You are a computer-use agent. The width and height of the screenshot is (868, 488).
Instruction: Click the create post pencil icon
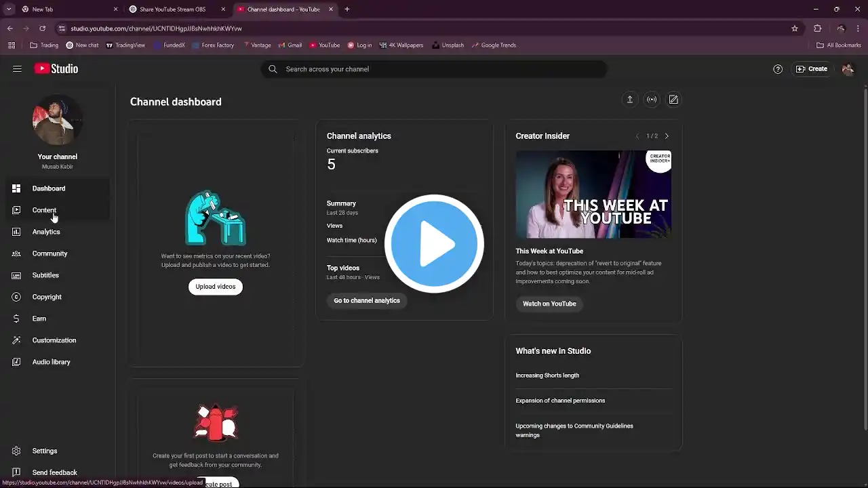[673, 100]
